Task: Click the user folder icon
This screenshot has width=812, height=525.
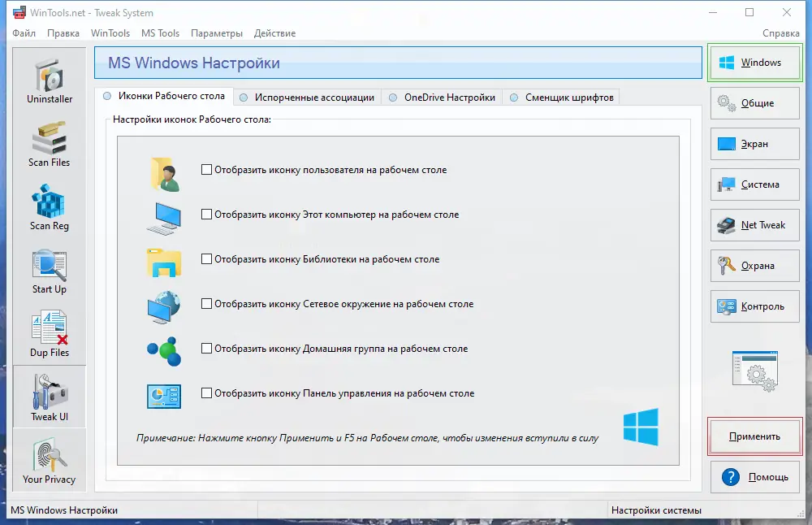Action: coord(165,174)
